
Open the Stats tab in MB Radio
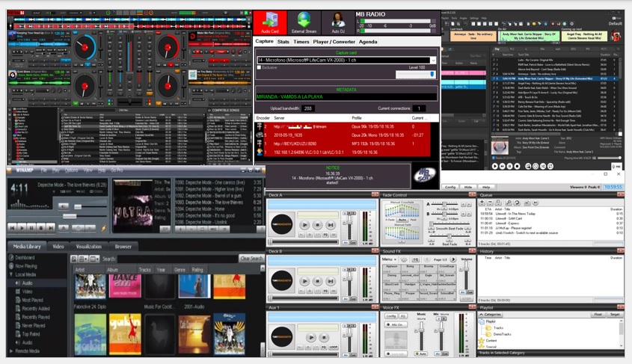(283, 41)
